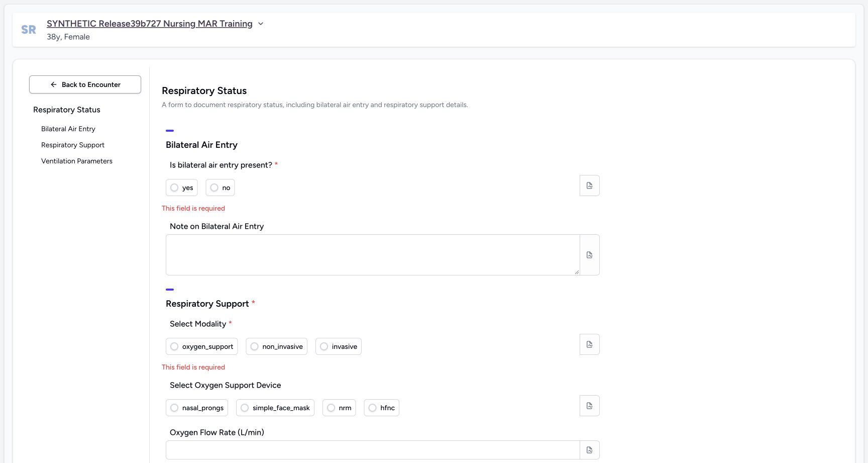Screen dimensions: 868x463
Task: Open note icon beside Oxygen Flow Rate field
Action: point(590,450)
